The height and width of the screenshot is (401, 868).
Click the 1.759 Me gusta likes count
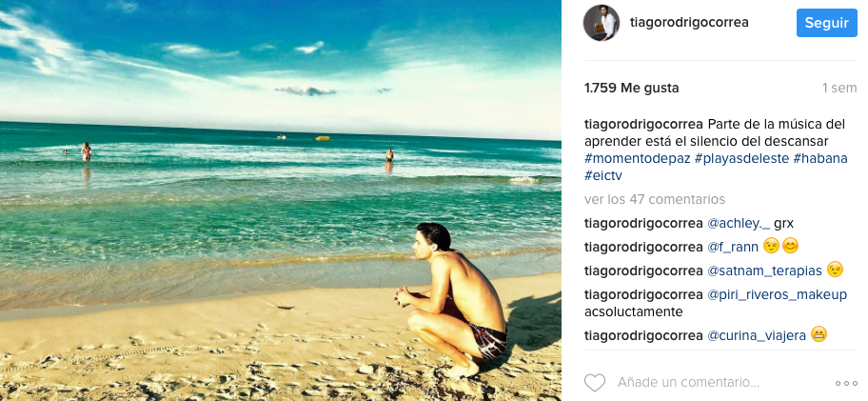(631, 88)
